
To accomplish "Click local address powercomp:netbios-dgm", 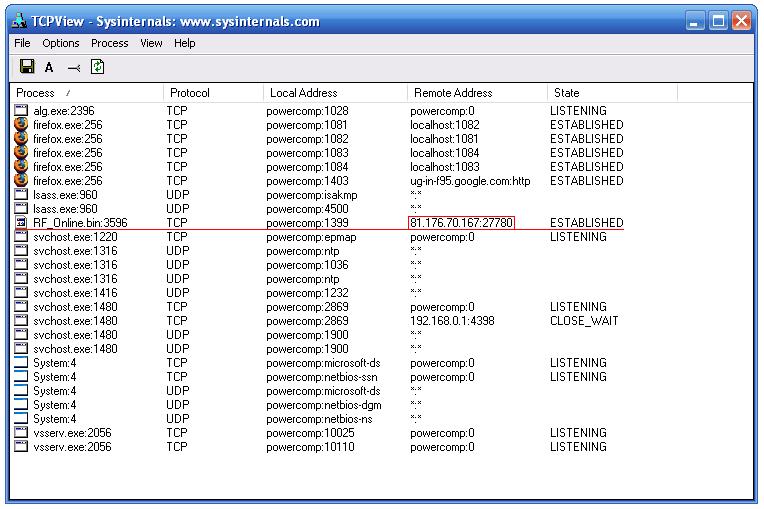I will coord(324,405).
